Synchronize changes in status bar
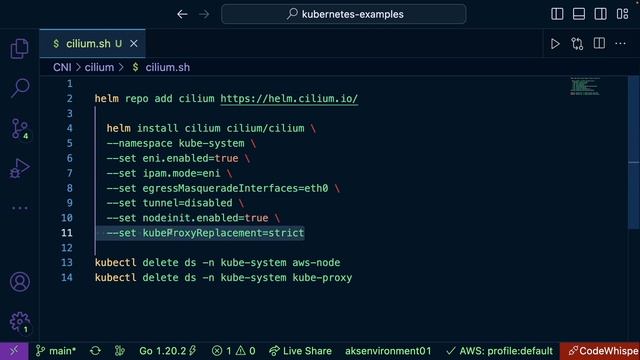 pyautogui.click(x=96, y=351)
